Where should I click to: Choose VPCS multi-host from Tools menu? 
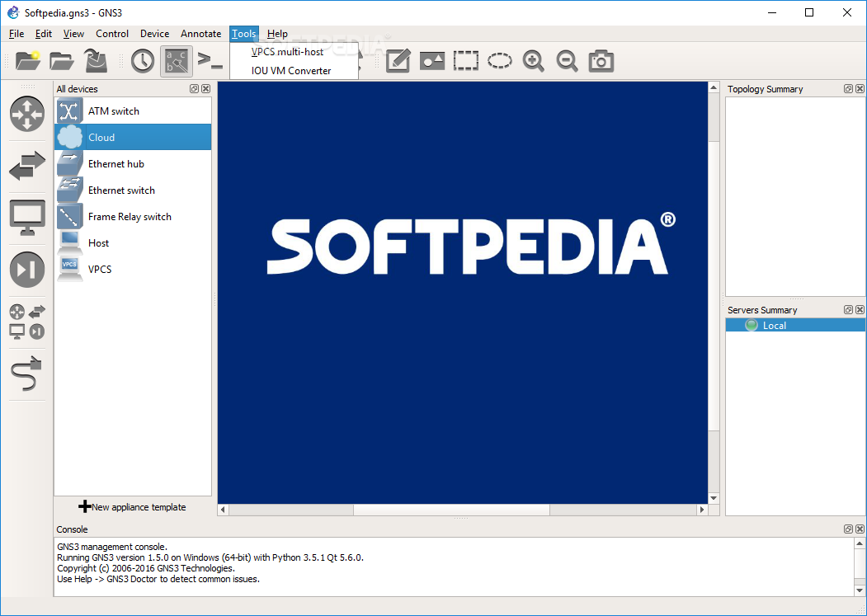pos(294,52)
